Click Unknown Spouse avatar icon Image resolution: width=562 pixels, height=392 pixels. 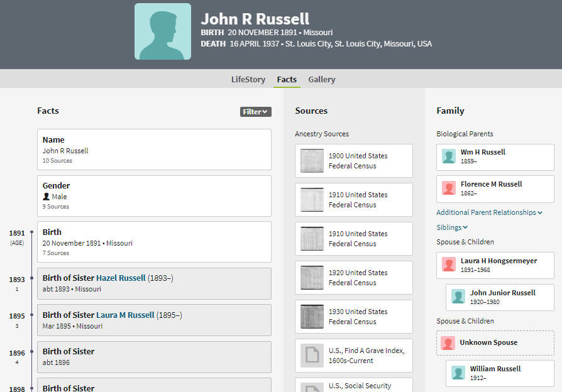pyautogui.click(x=448, y=343)
